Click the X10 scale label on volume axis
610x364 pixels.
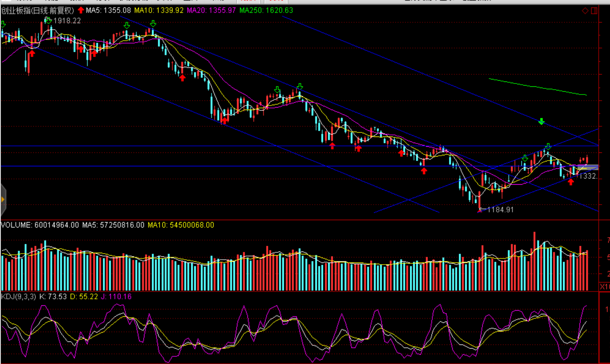click(x=604, y=287)
